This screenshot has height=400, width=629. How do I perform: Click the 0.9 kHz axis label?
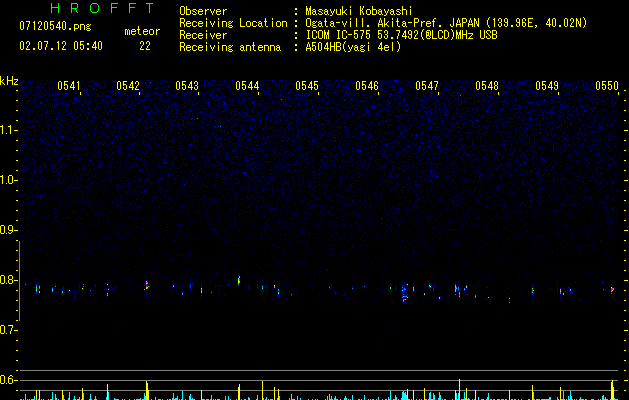[8, 230]
